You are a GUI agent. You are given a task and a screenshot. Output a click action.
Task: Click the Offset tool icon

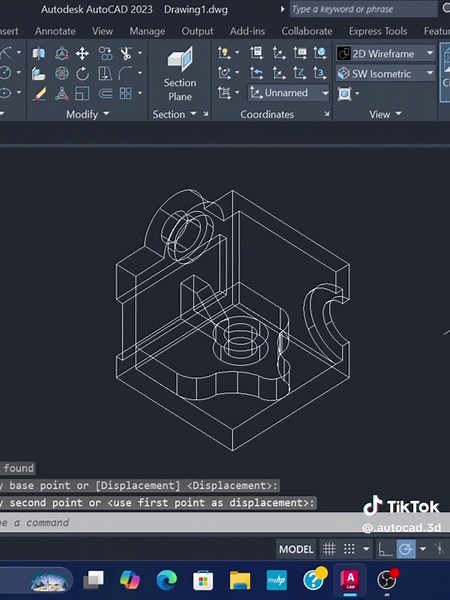coord(105,93)
